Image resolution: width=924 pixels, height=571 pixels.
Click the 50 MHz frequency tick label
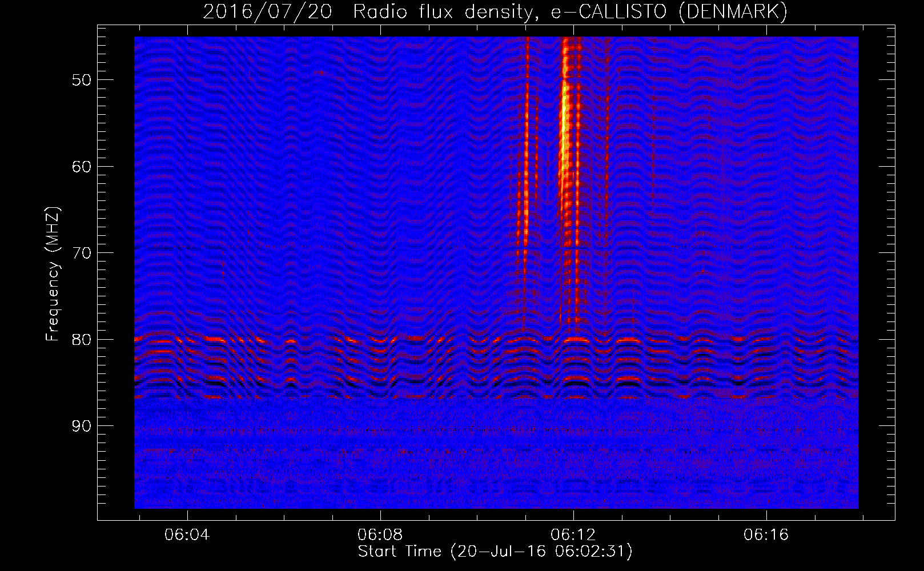tap(81, 80)
